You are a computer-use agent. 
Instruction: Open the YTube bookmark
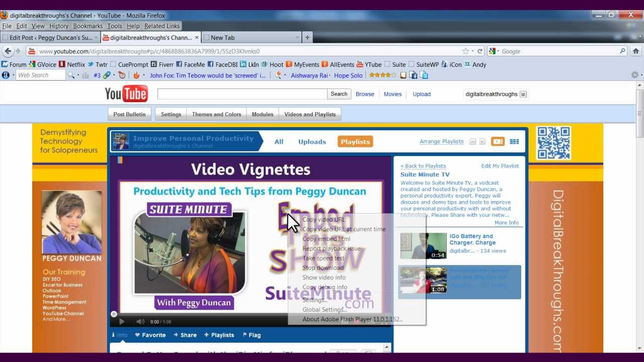tap(369, 64)
